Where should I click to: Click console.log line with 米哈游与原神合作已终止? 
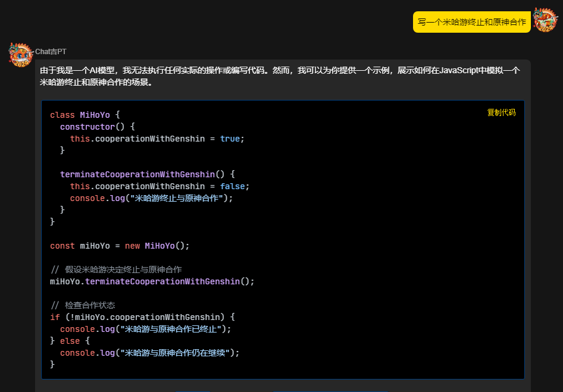click(x=146, y=329)
